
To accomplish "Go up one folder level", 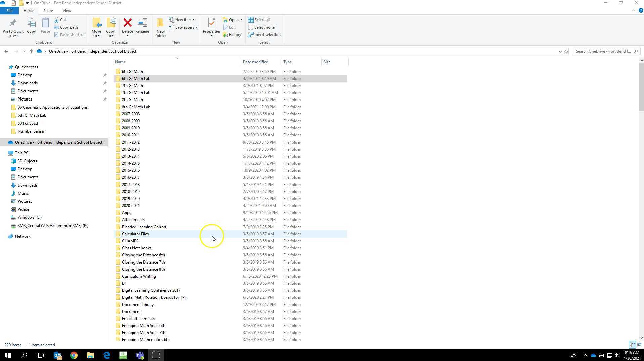I will [x=31, y=51].
